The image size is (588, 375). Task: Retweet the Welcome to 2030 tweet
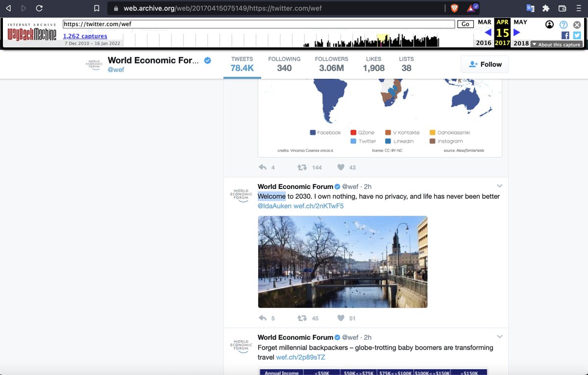pyautogui.click(x=302, y=318)
